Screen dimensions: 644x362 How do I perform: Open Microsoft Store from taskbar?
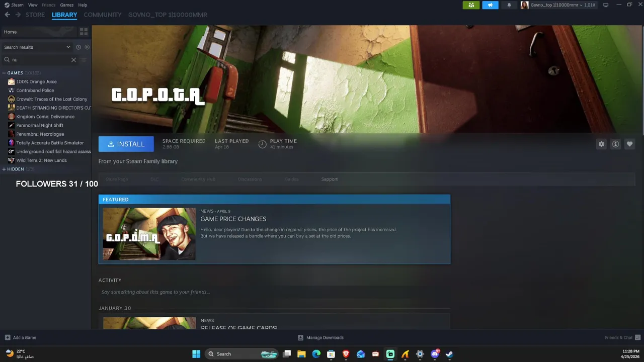(331, 354)
